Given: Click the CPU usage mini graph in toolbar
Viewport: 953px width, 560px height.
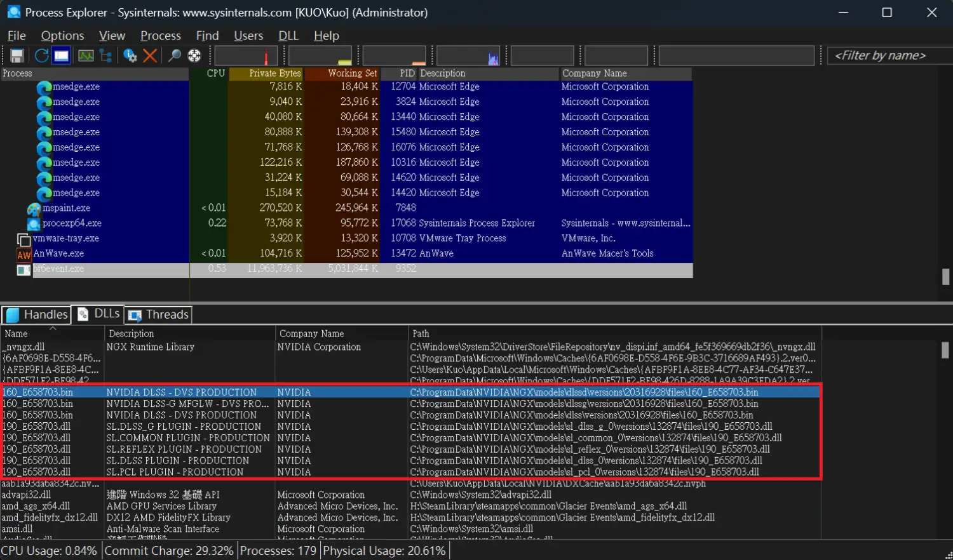Looking at the screenshot, I should [246, 56].
